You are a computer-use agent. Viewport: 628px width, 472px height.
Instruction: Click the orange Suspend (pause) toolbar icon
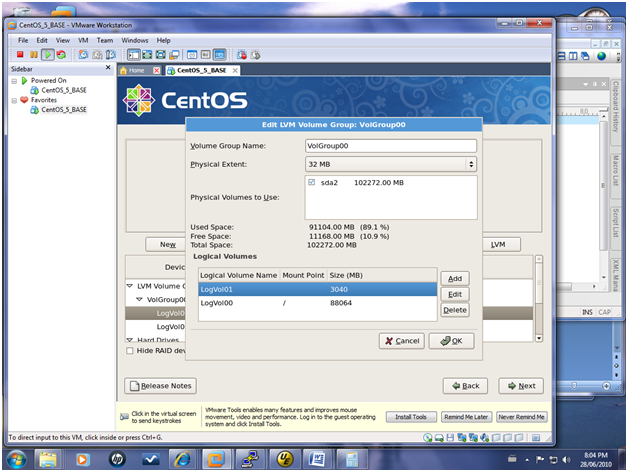(x=34, y=54)
